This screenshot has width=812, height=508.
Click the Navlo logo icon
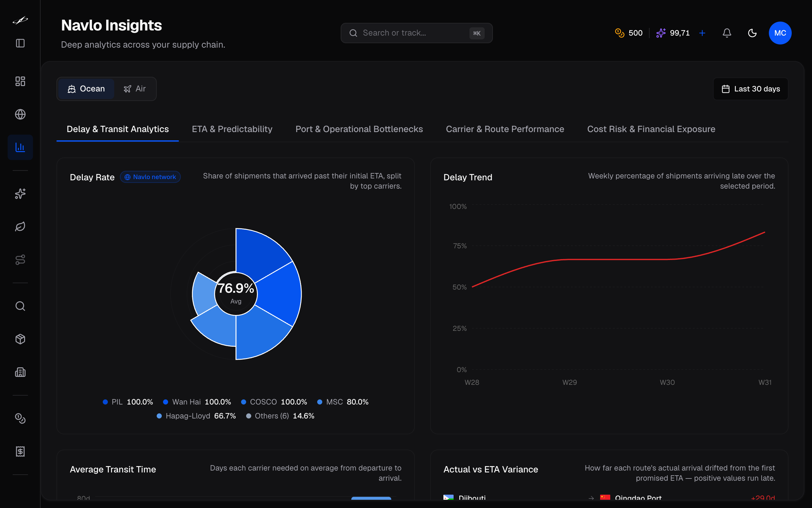coord(20,20)
